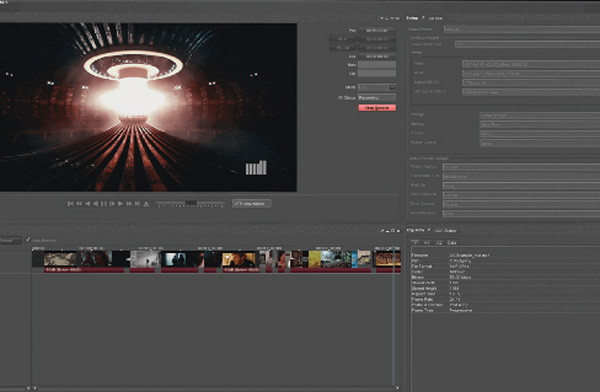Click the status field showing Recording
Screen dimensions: 600x392
point(377,98)
